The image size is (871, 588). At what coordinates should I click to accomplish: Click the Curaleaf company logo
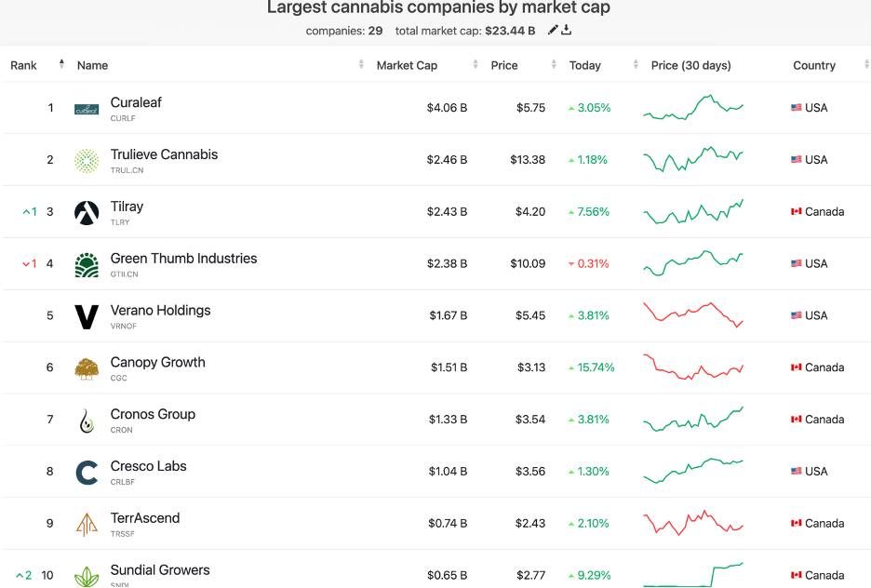tap(87, 109)
